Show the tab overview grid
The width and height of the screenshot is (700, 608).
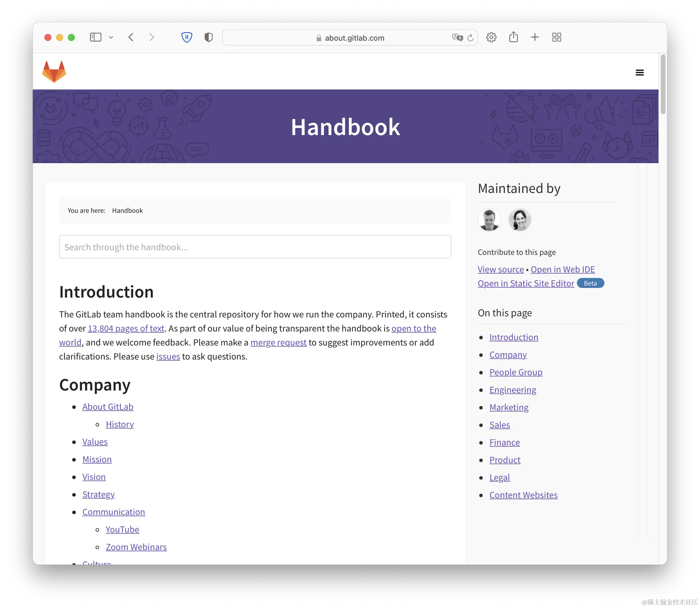556,37
